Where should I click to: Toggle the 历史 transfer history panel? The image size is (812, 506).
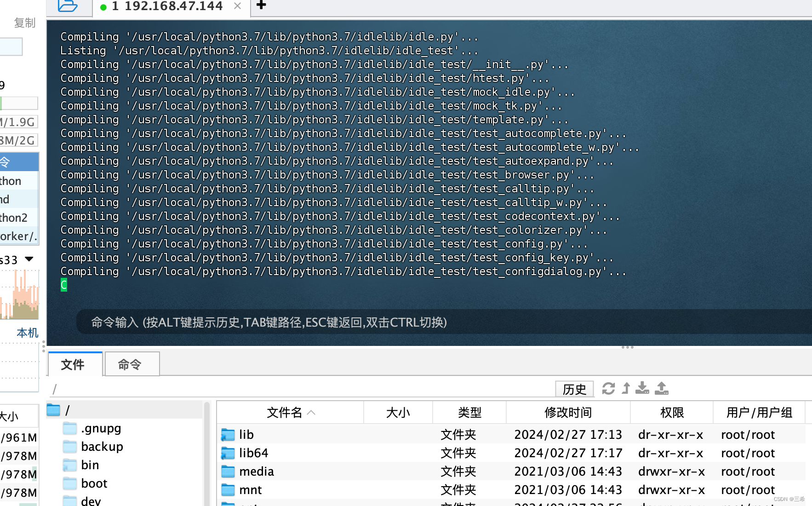coord(574,389)
